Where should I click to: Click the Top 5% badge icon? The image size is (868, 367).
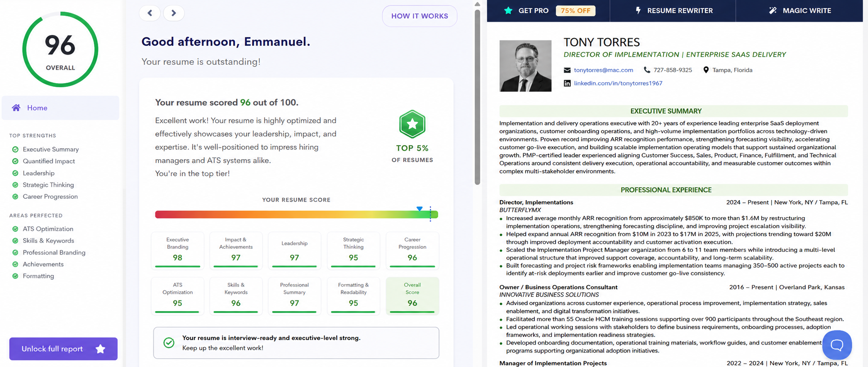pos(412,124)
